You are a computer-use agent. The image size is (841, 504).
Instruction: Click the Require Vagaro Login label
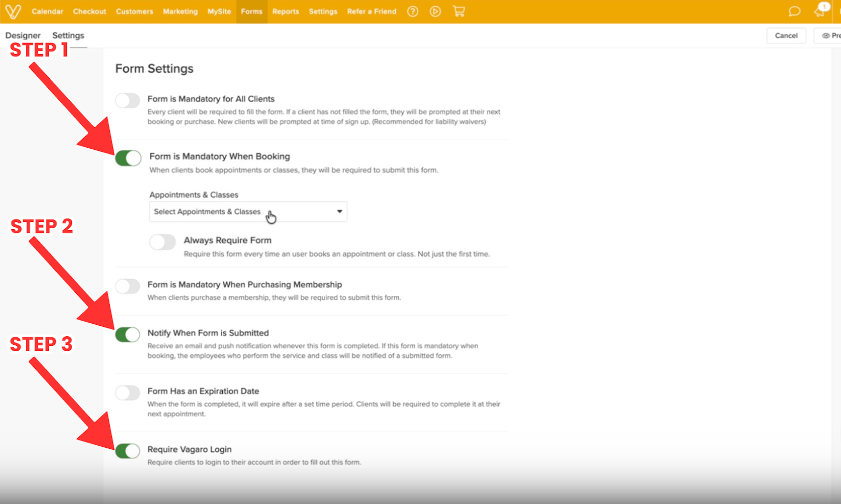(x=190, y=449)
